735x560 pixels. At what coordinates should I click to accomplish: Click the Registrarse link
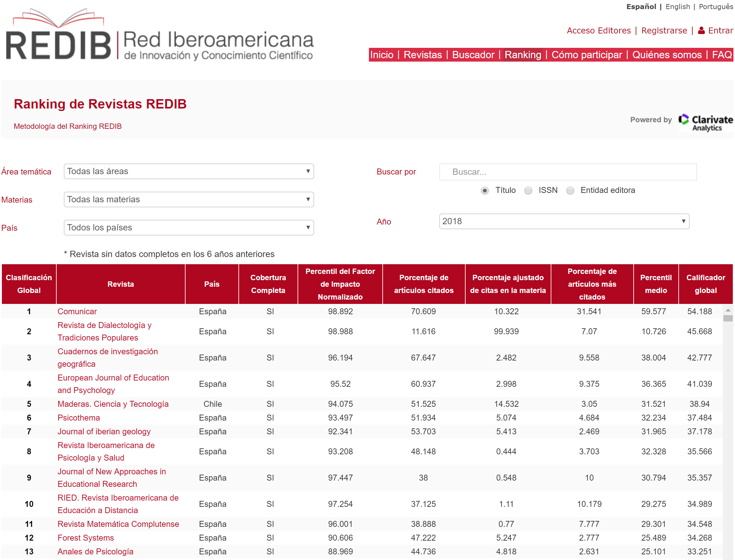(664, 31)
